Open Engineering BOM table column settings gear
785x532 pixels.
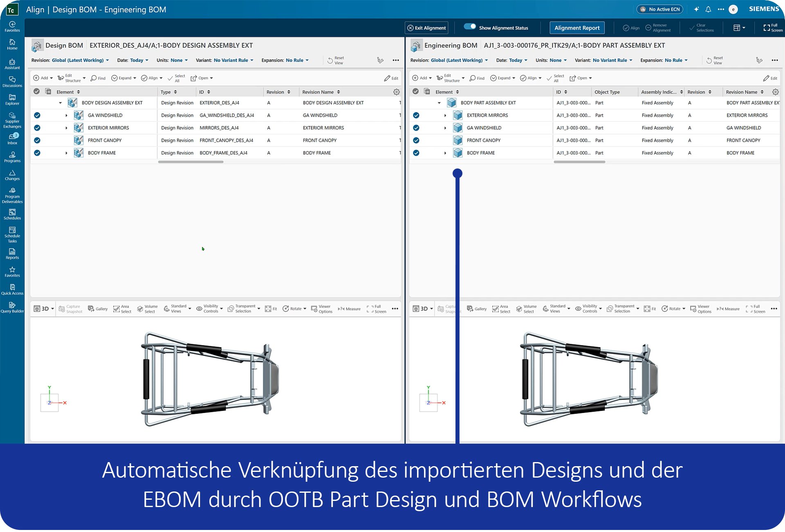[775, 92]
